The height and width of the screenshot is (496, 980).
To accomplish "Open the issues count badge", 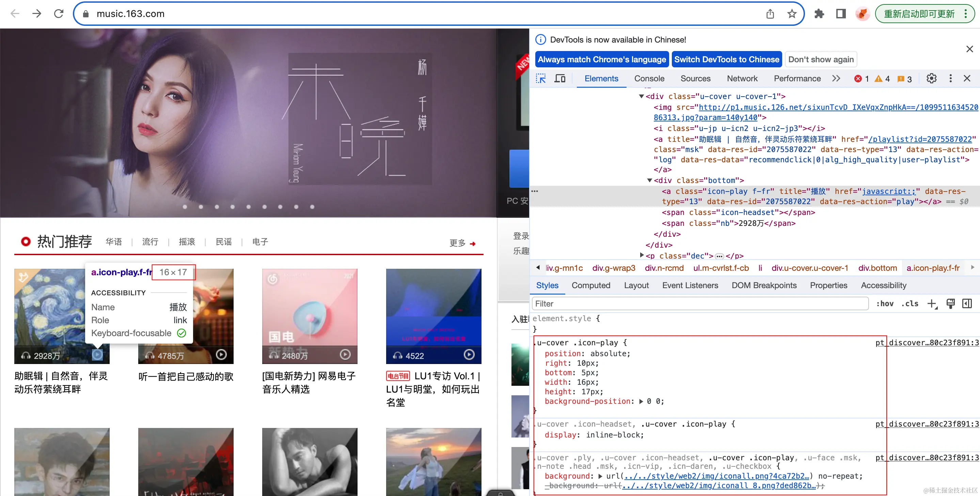I will (905, 79).
